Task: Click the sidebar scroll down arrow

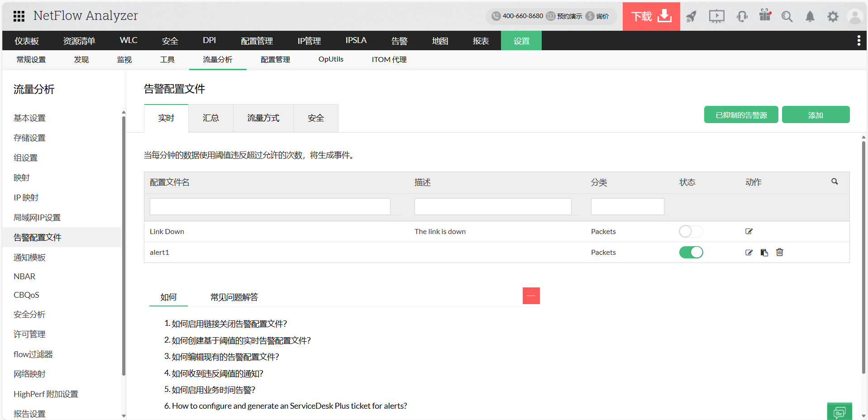Action: 124,416
